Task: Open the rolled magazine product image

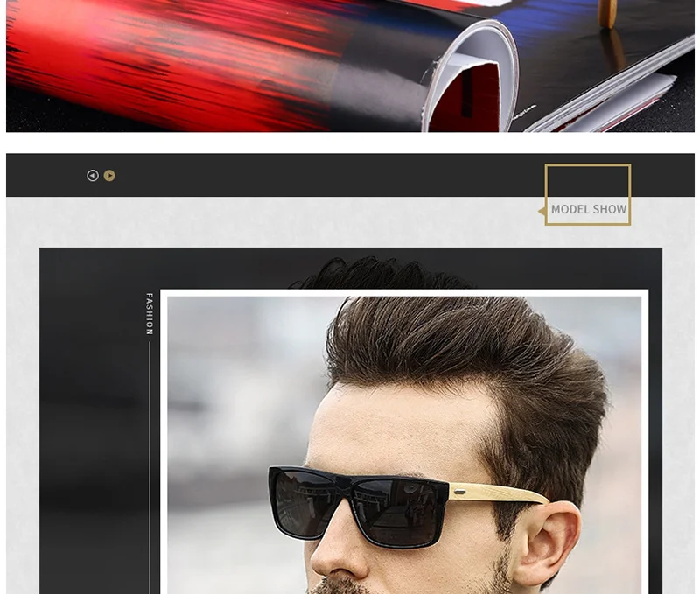Action: click(x=351, y=66)
